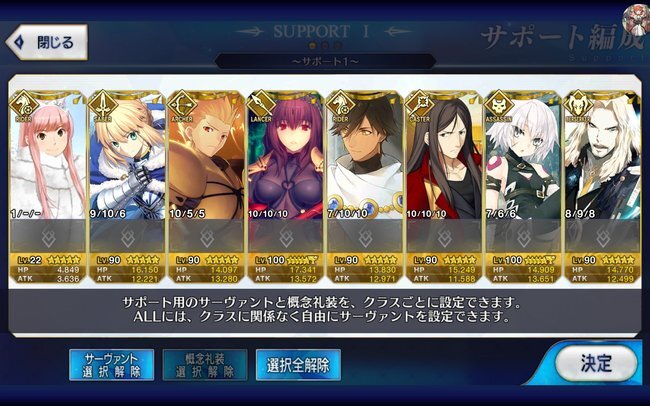Confirm with the 決定 button
This screenshot has height=406, width=650.
coord(596,363)
